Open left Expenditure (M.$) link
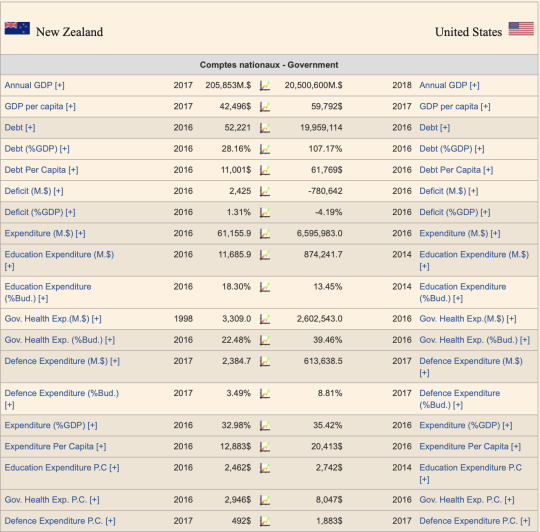The width and height of the screenshot is (540, 532). (45, 233)
